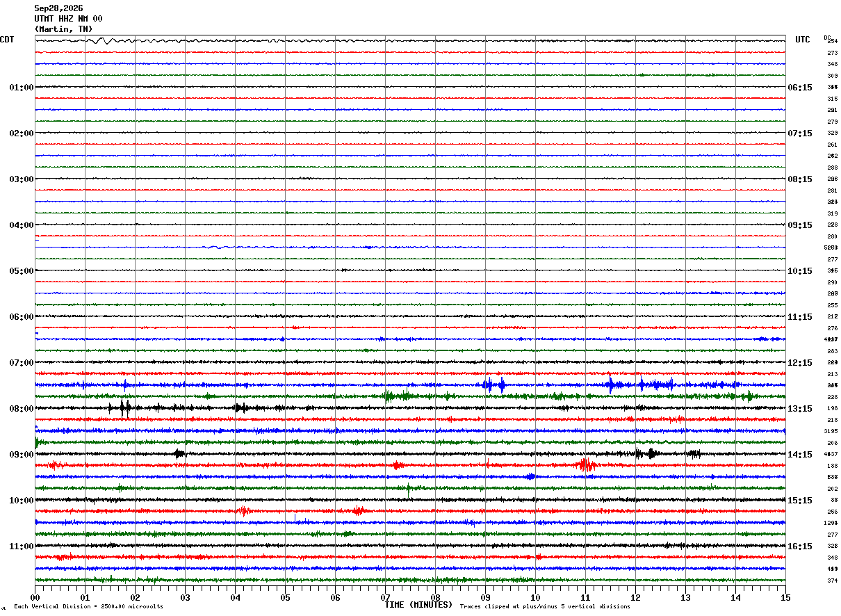Click the 06:15 UTC time label
Screen dimensions: 841x616
(x=800, y=88)
